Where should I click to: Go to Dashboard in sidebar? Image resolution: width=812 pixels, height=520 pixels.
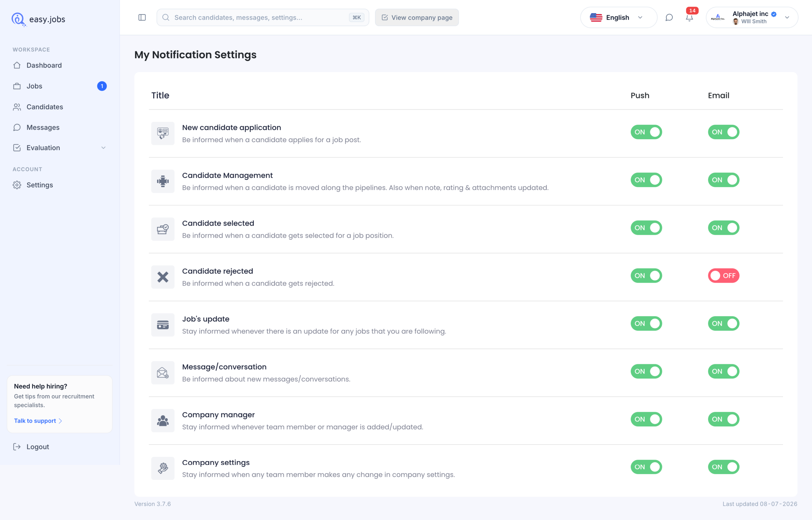click(60, 65)
